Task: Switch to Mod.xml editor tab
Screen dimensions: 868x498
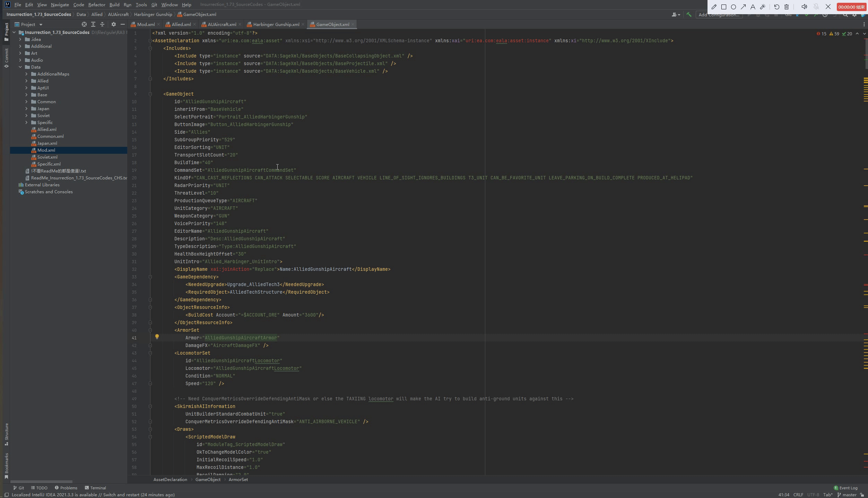Action: click(146, 24)
